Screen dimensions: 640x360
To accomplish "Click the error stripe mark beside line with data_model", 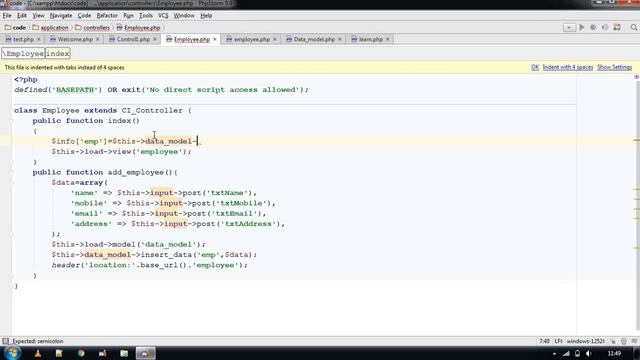I will pyautogui.click(x=636, y=140).
